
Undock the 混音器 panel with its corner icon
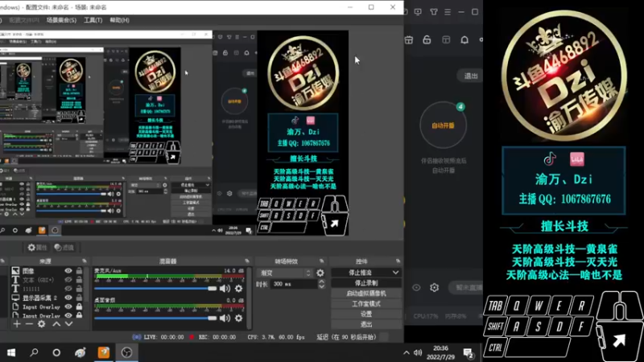(247, 261)
